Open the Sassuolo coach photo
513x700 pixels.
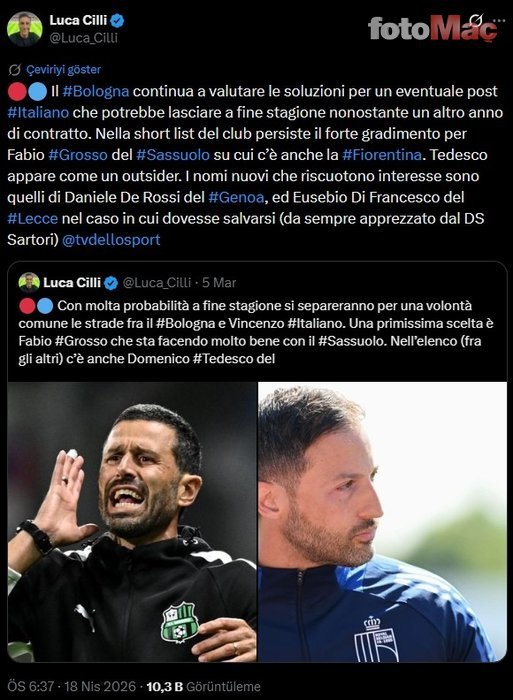pyautogui.click(x=132, y=522)
